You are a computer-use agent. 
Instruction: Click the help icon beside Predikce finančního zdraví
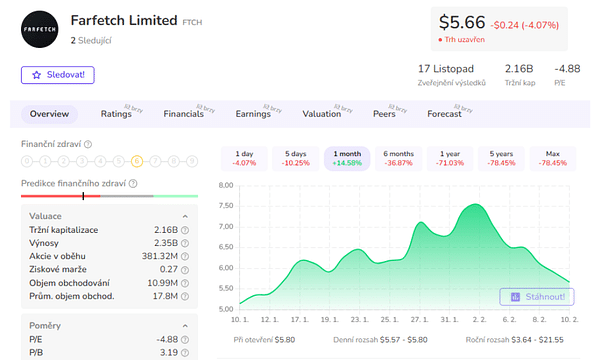133,184
